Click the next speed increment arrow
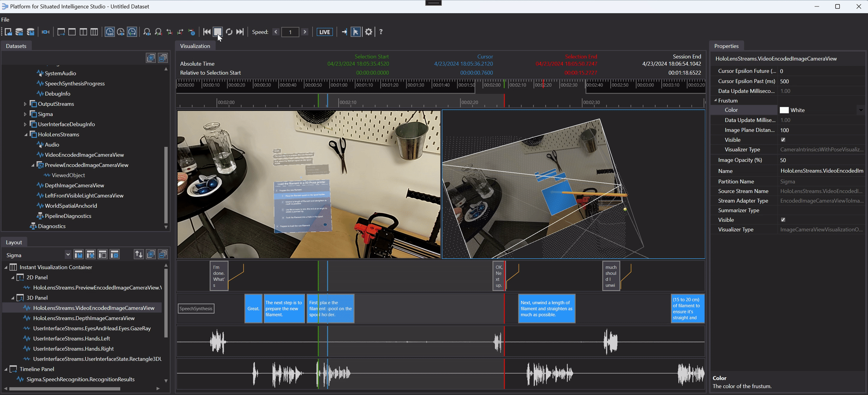868x395 pixels. click(304, 32)
